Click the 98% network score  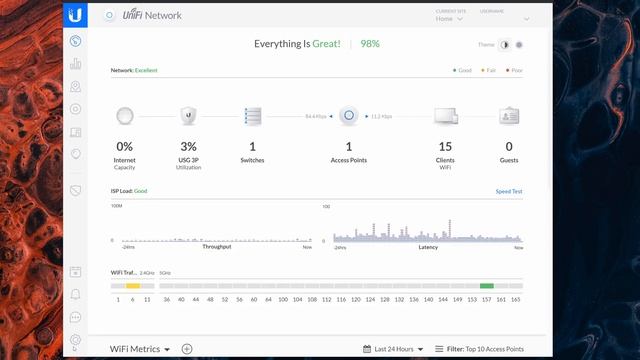pyautogui.click(x=370, y=44)
